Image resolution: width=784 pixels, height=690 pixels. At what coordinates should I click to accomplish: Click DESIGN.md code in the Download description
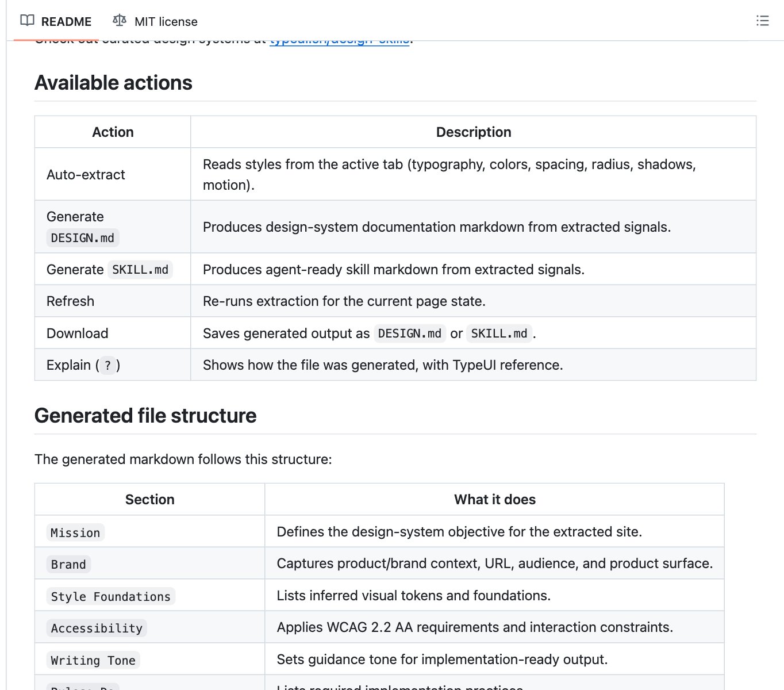click(x=410, y=333)
